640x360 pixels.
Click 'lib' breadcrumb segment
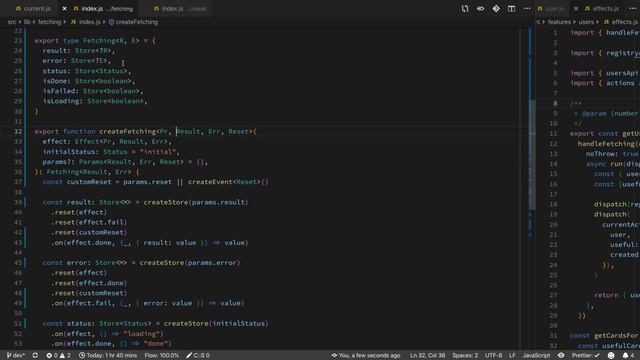tap(27, 22)
